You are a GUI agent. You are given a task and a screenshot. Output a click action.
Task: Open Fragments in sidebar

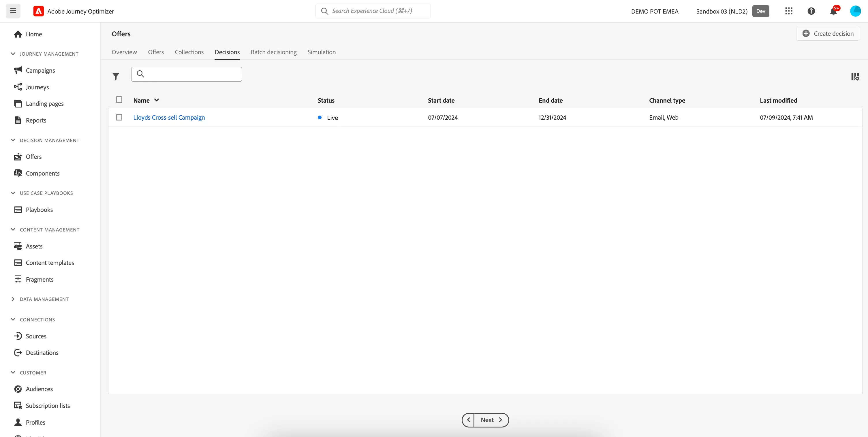click(40, 279)
